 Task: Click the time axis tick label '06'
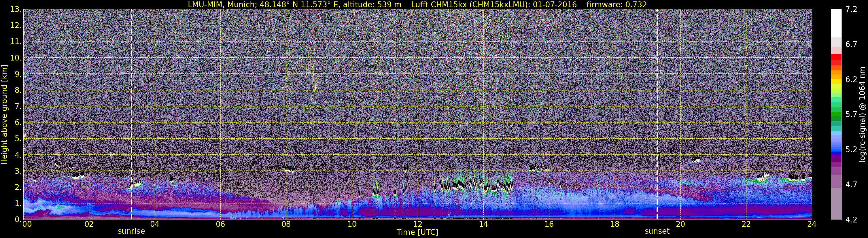[x=220, y=224]
